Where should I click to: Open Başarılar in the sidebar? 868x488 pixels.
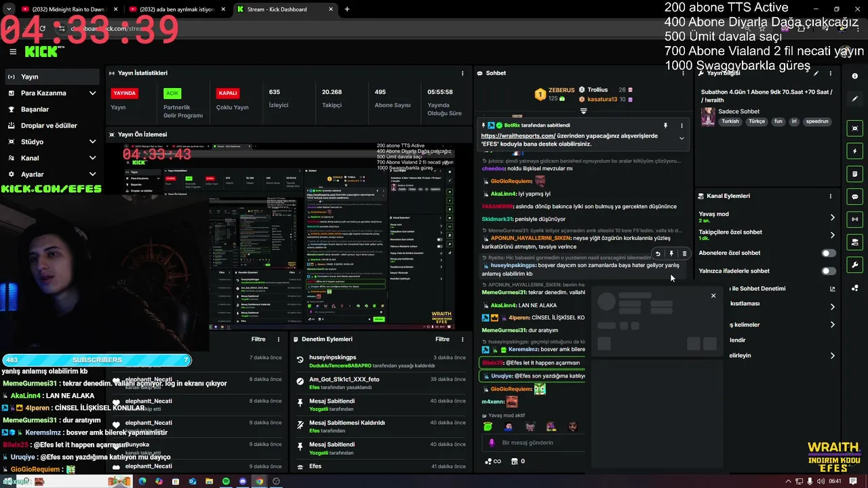[53, 109]
